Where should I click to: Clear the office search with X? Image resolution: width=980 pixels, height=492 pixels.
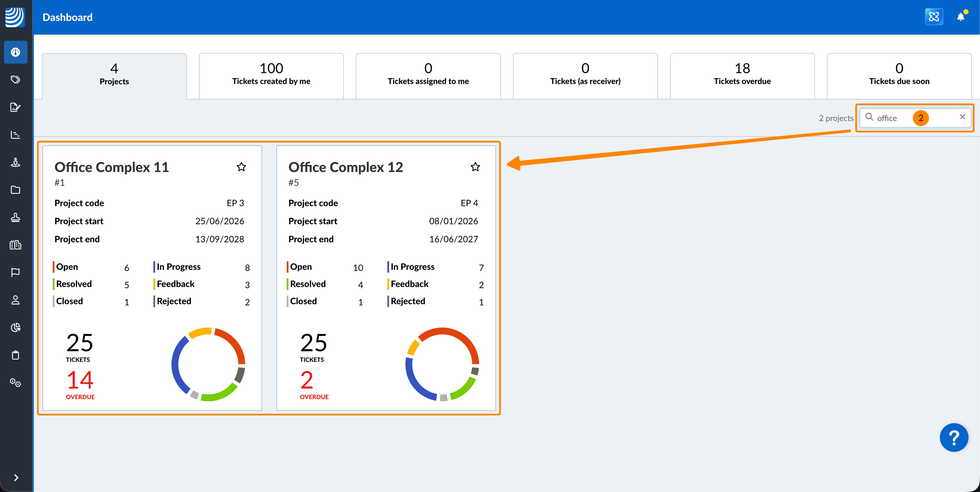pyautogui.click(x=962, y=117)
